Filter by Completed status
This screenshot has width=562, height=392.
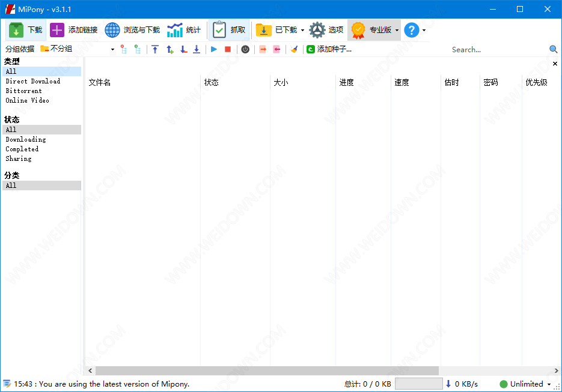22,149
